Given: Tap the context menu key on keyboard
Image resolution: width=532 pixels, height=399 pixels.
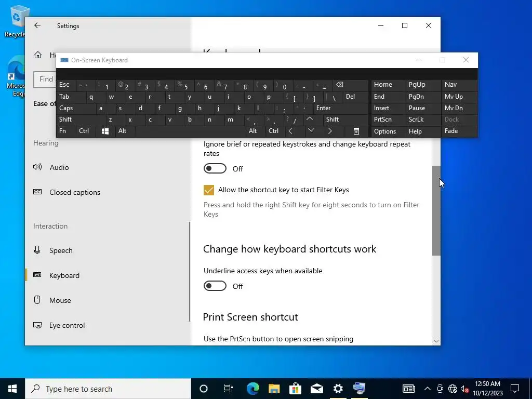Looking at the screenshot, I should pyautogui.click(x=356, y=131).
